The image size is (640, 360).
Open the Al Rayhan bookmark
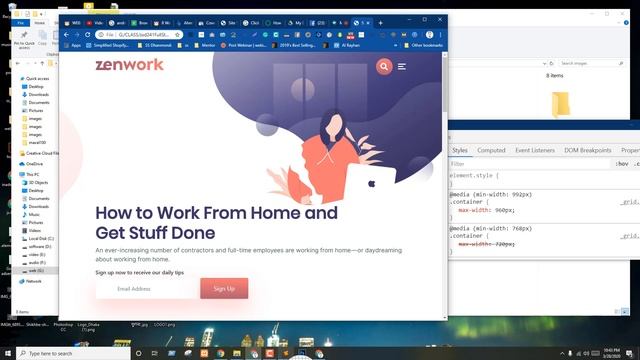pos(347,45)
